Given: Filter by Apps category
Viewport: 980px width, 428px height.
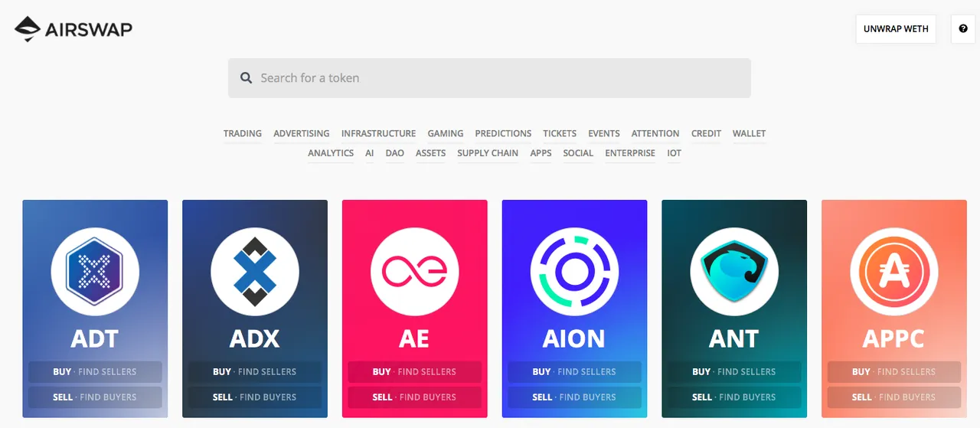Looking at the screenshot, I should click(541, 153).
